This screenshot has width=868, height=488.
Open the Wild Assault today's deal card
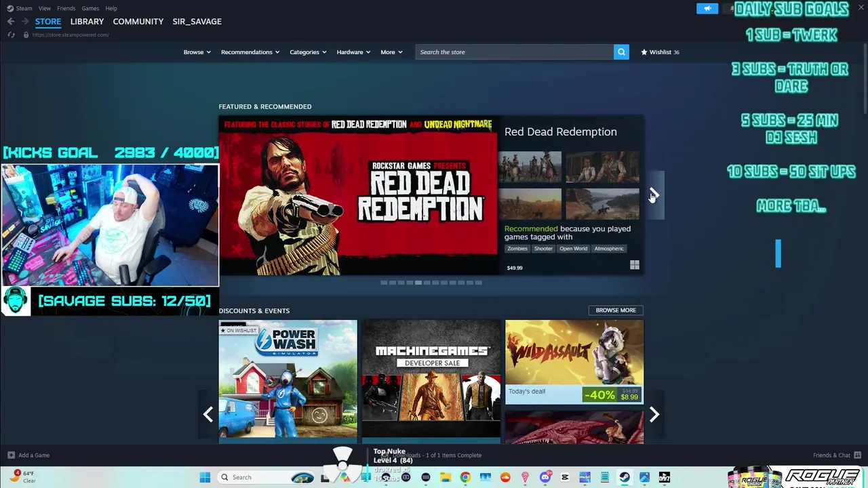(x=574, y=362)
